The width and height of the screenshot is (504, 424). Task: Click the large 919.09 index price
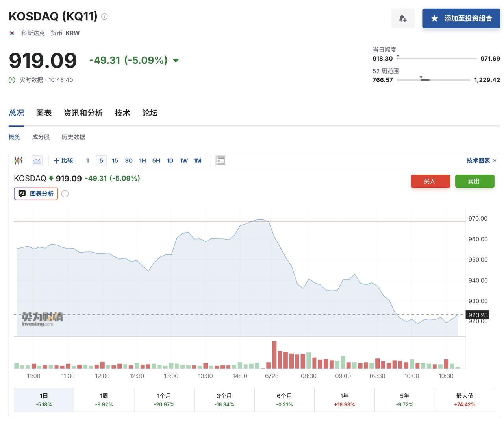[43, 61]
